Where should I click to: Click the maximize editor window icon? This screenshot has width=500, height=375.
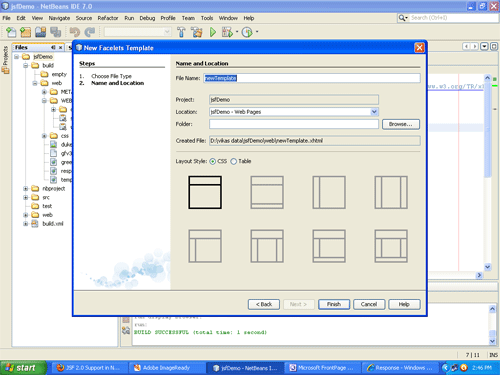(494, 46)
